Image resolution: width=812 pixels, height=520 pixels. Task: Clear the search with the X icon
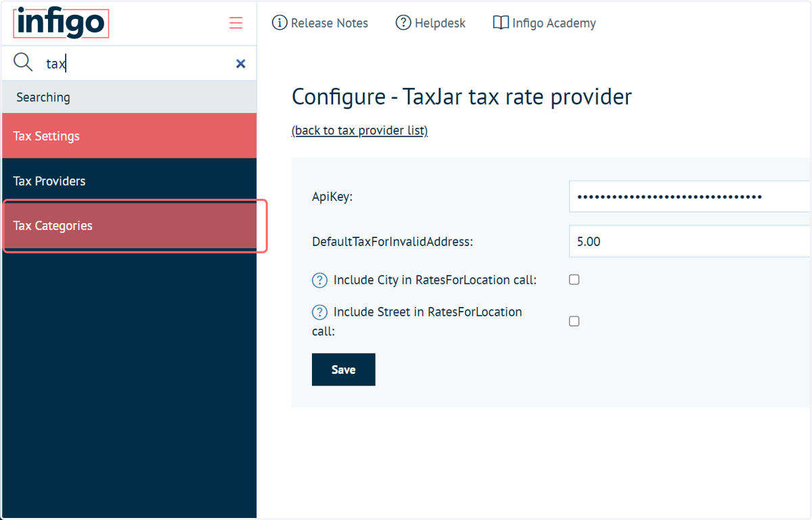[240, 64]
